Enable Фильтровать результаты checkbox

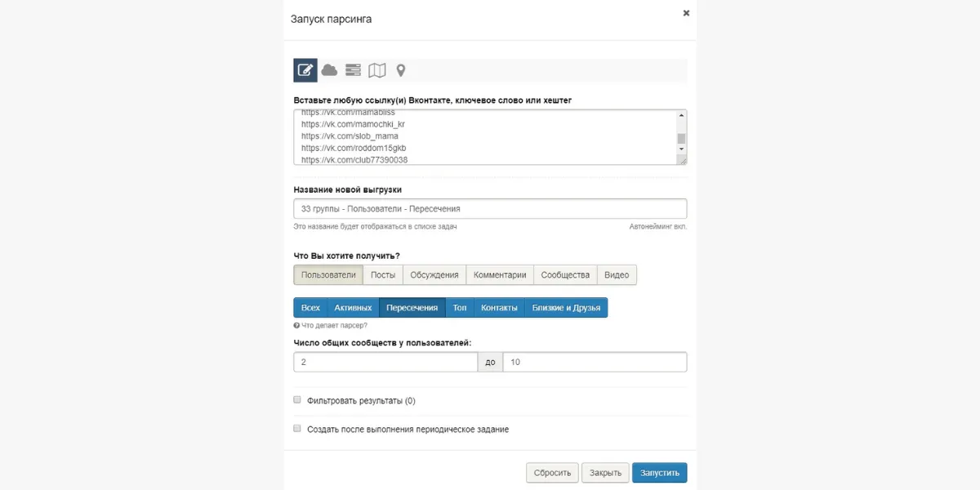297,400
